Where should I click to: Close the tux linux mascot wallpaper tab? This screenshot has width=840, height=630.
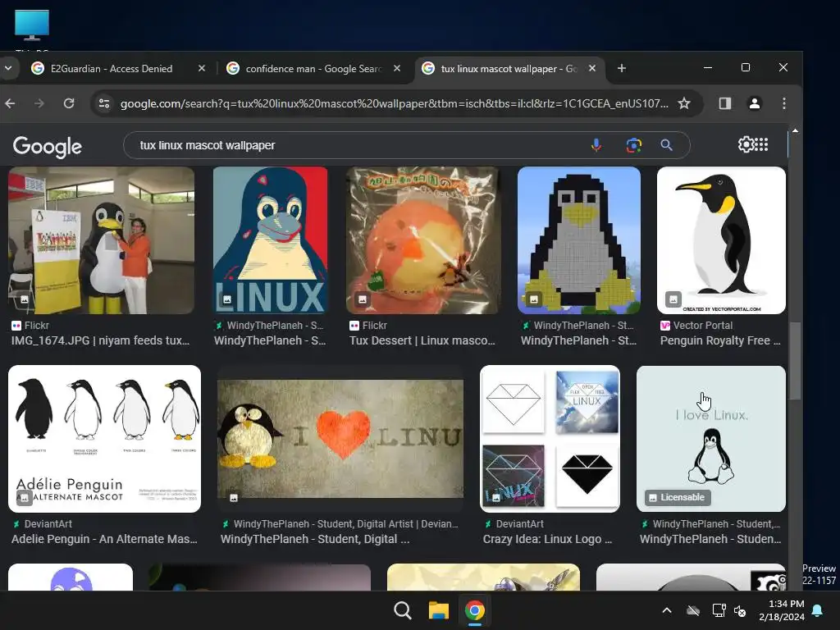(592, 68)
